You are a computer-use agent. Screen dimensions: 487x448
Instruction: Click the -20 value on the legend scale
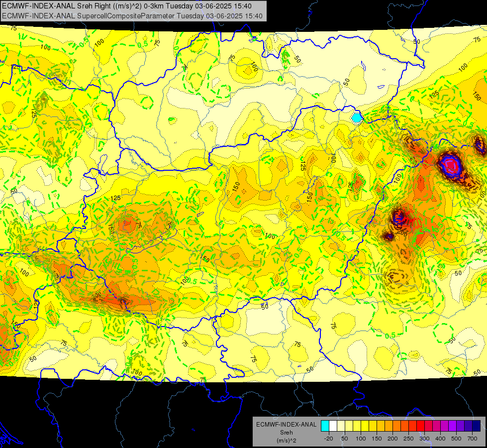[329, 439]
